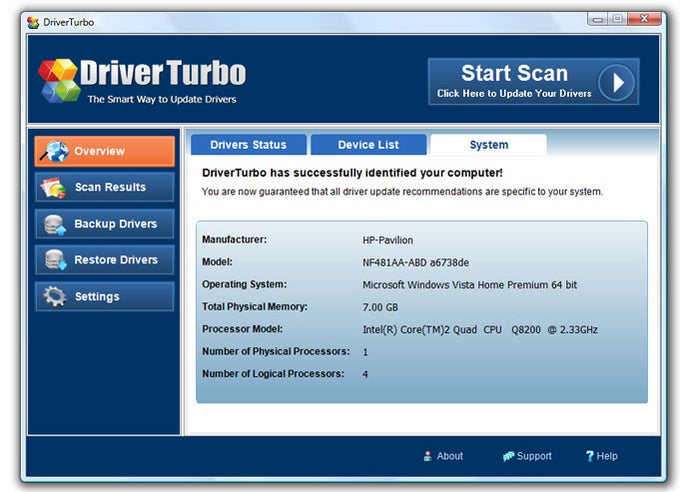The height and width of the screenshot is (492, 680).
Task: Select the Windows Vista Home Premium value
Action: 470,285
